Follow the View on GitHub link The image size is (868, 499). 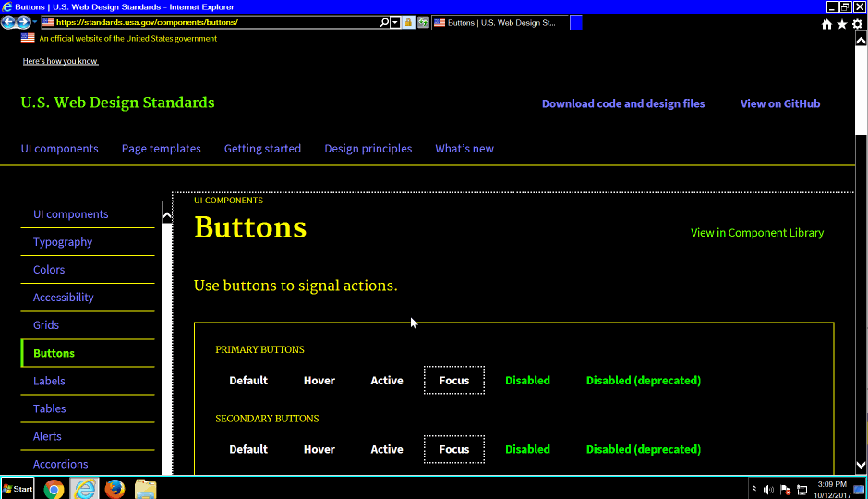tap(780, 103)
